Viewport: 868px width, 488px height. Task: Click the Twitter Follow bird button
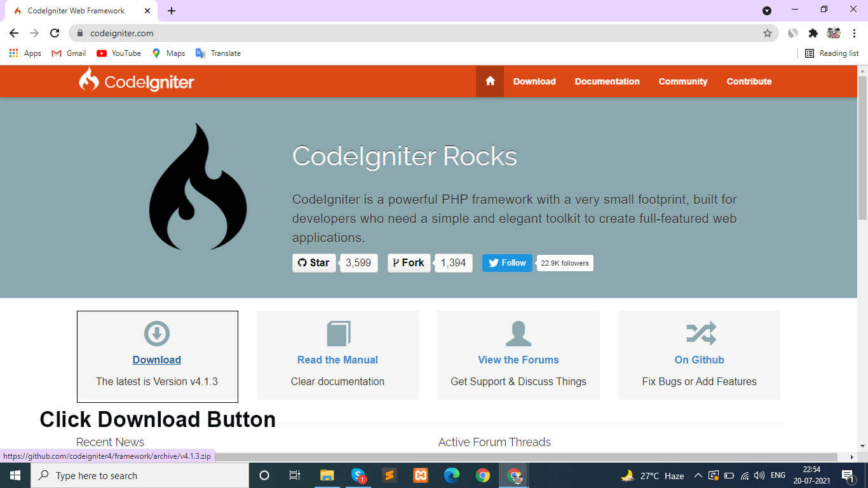point(506,262)
